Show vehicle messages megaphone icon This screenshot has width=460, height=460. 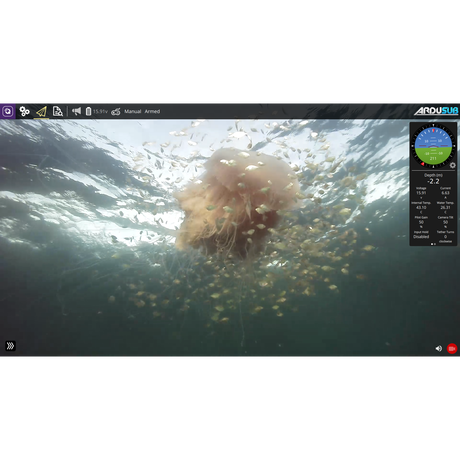(77, 111)
